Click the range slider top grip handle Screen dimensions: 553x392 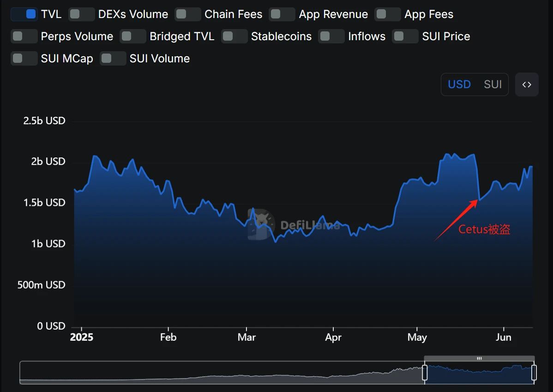[479, 358]
